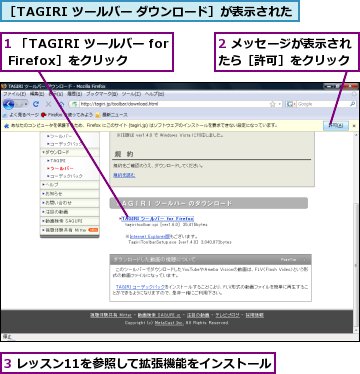This screenshot has width=360, height=374.
Task: Click footer MetaCast Inc. link
Action: (169, 323)
